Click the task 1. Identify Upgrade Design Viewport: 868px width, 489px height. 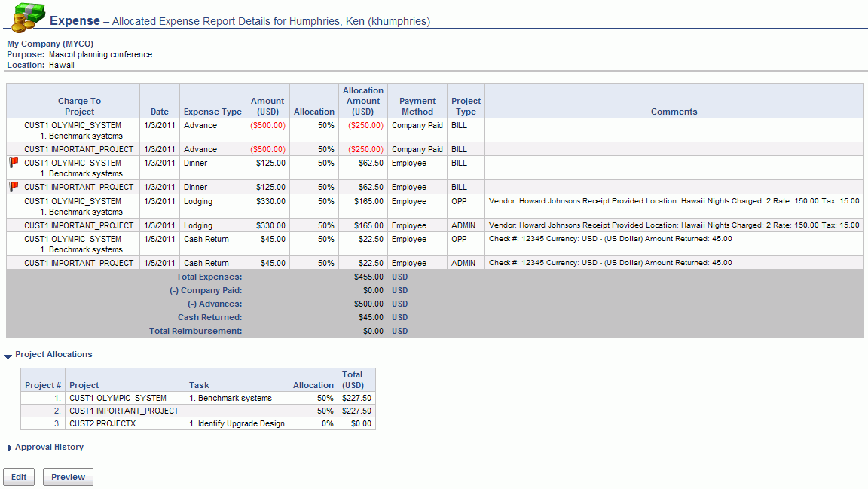(x=237, y=423)
